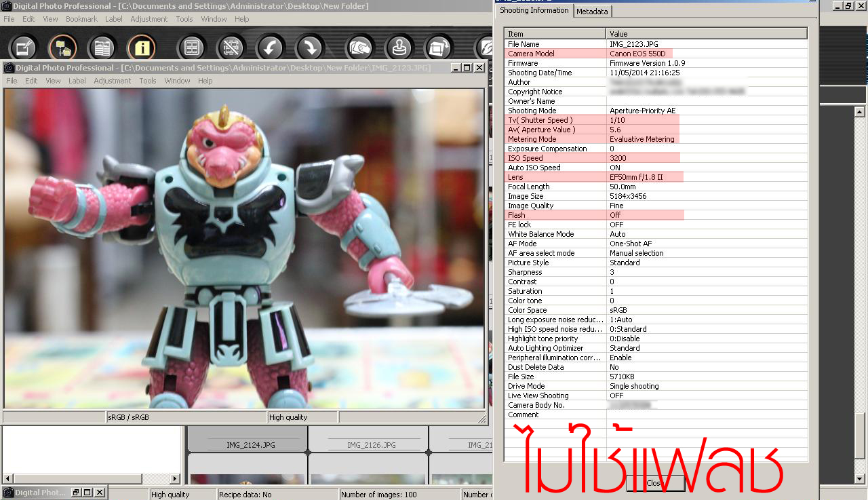Open File menu in main window
The height and width of the screenshot is (500, 868).
tap(9, 19)
